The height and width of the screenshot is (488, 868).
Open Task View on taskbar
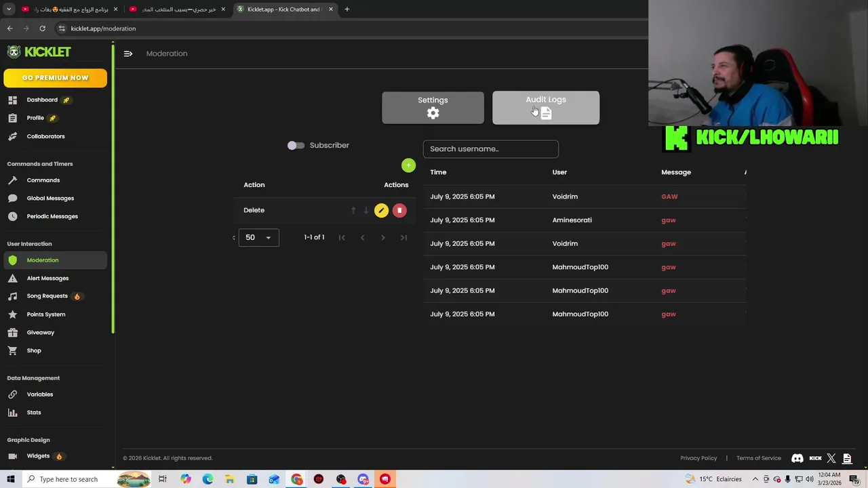click(x=163, y=479)
